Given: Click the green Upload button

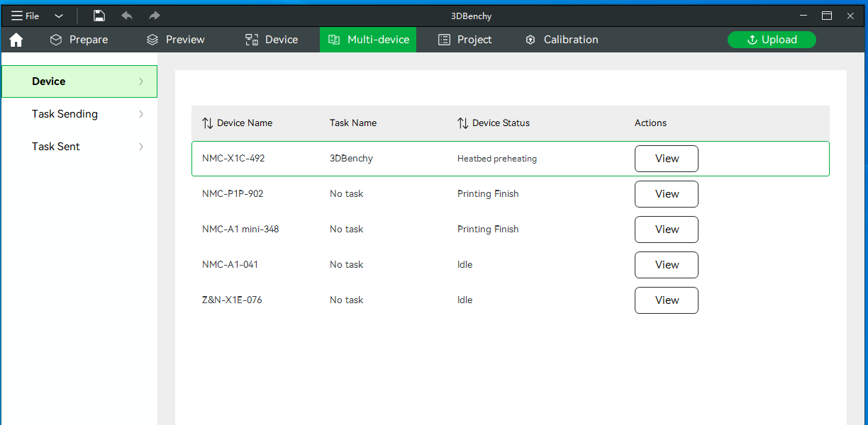Looking at the screenshot, I should tap(772, 40).
